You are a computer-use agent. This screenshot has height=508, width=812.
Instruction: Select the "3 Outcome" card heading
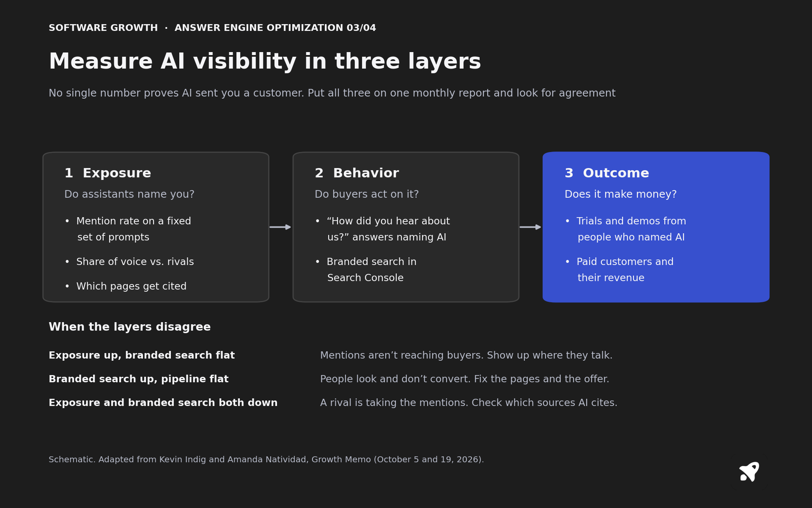pos(606,173)
